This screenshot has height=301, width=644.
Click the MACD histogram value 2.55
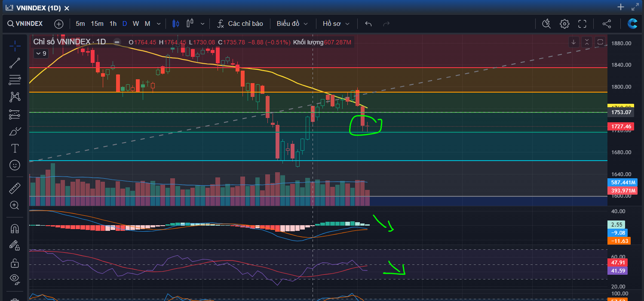point(617,224)
